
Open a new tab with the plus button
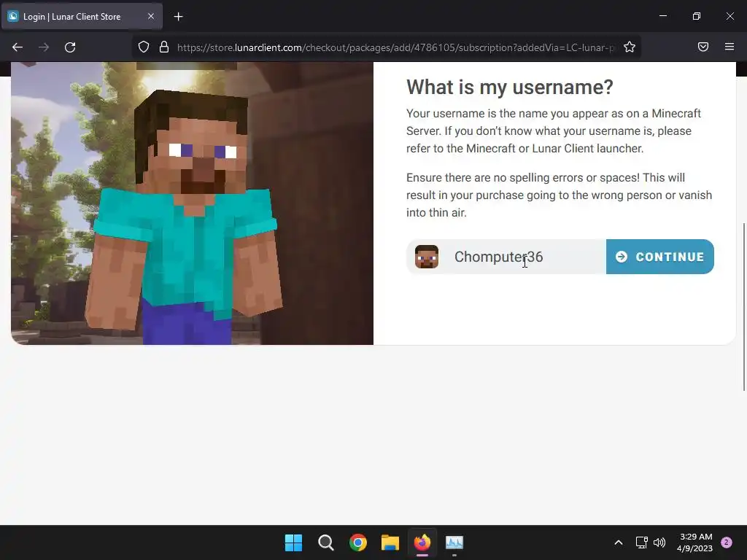[x=178, y=17]
